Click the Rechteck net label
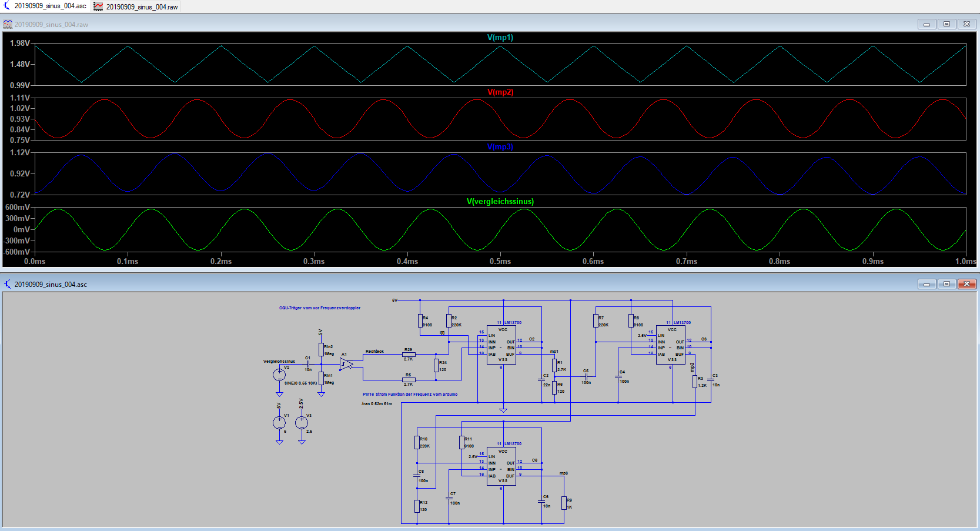 point(374,351)
